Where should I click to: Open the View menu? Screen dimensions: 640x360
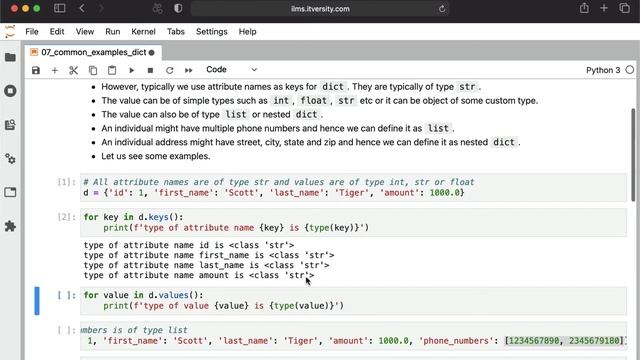[84, 31]
